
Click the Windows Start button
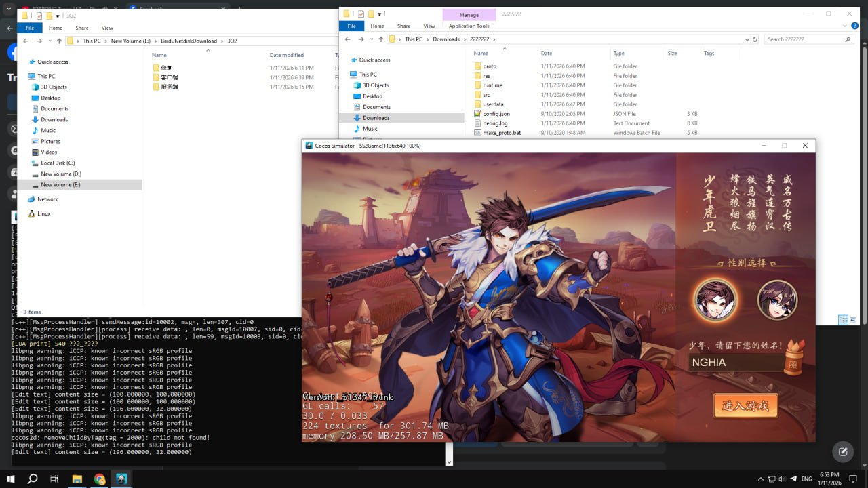11,479
